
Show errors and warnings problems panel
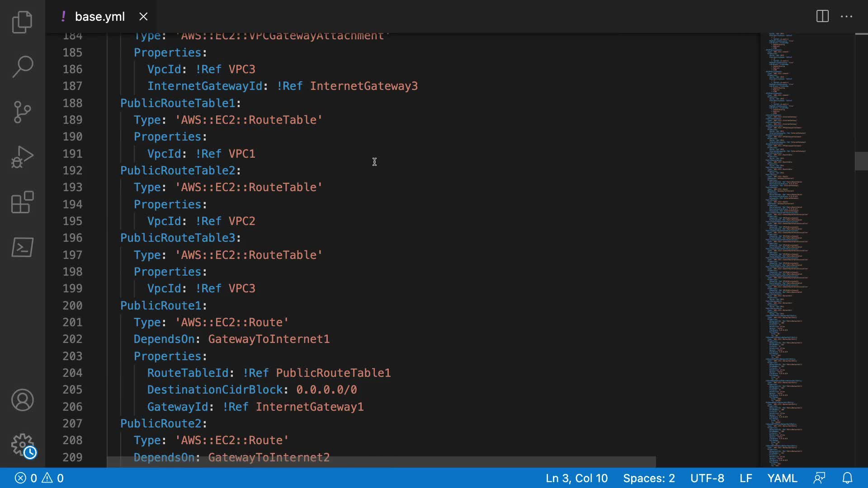[x=39, y=478]
